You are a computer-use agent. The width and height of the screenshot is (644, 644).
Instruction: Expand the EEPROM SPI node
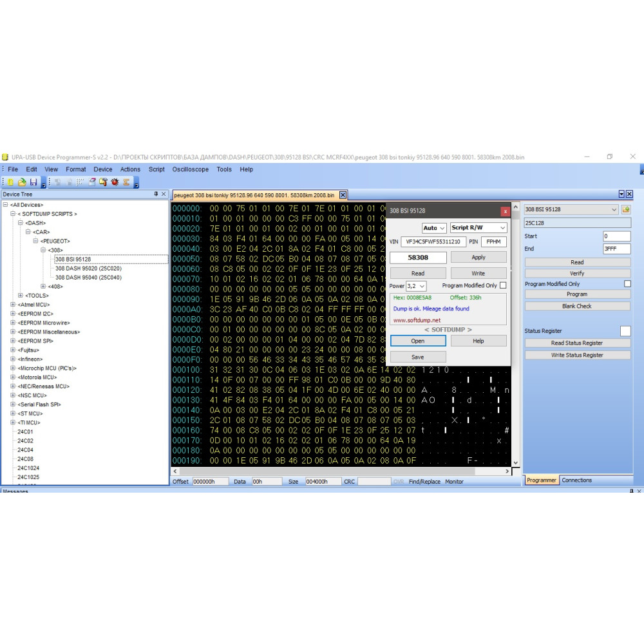13,341
